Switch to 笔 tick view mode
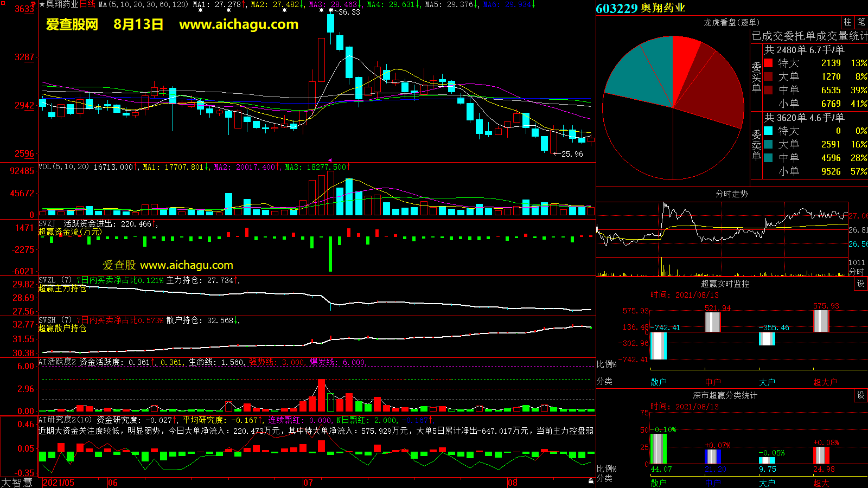The height and width of the screenshot is (488, 868). click(x=861, y=22)
